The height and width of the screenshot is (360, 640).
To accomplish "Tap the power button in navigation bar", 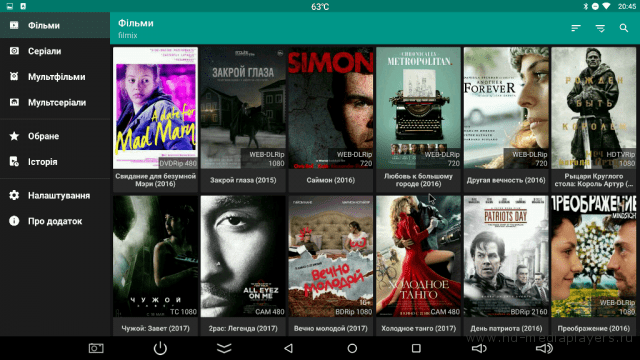I will (160, 348).
